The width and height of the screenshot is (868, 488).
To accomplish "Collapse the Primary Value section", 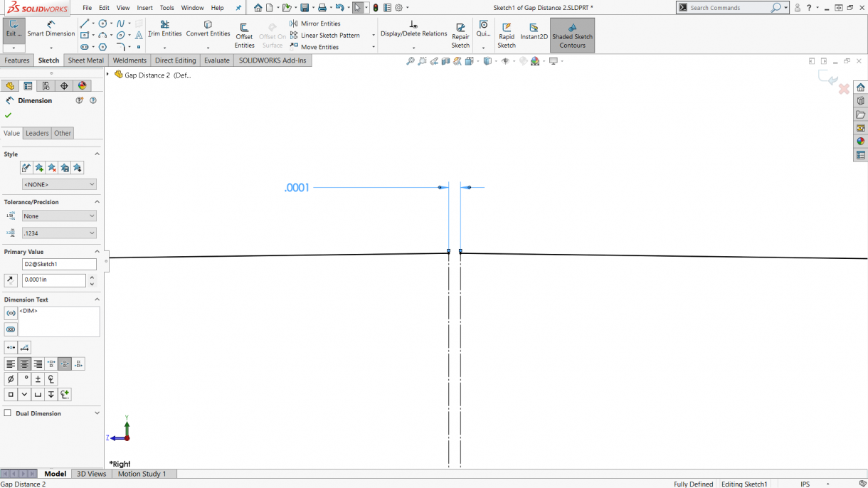I will tap(97, 251).
